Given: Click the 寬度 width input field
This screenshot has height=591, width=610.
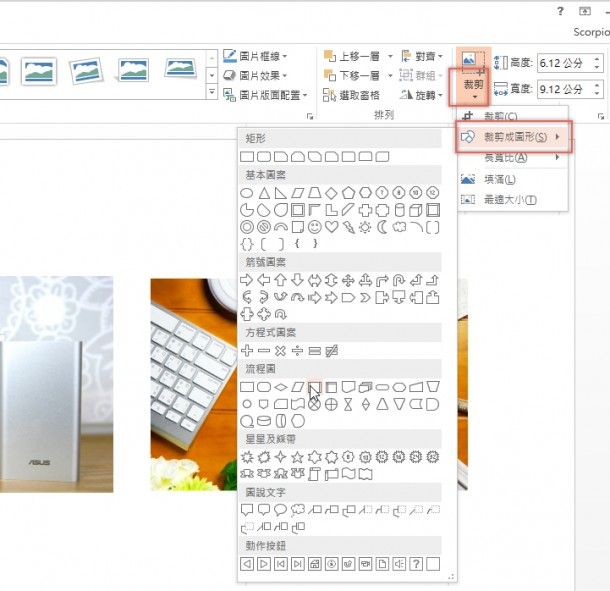Looking at the screenshot, I should [x=565, y=89].
